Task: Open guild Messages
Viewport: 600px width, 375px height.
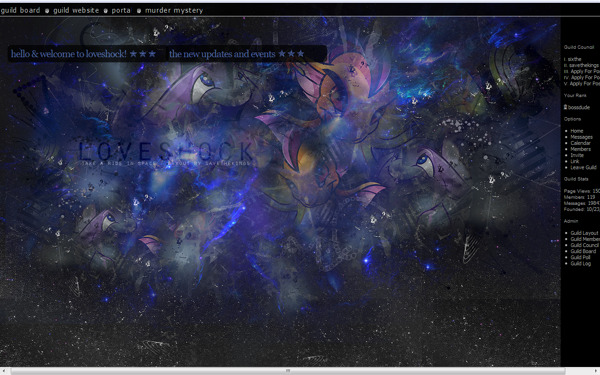Action: [581, 137]
